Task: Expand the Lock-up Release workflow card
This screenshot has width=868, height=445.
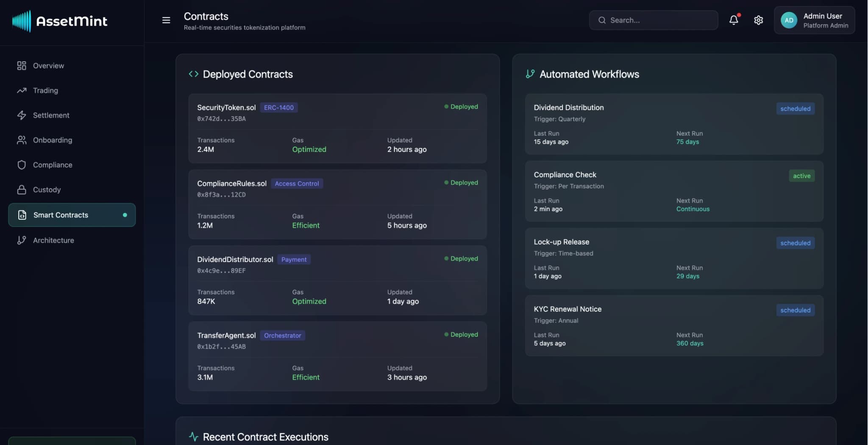Action: (673, 259)
